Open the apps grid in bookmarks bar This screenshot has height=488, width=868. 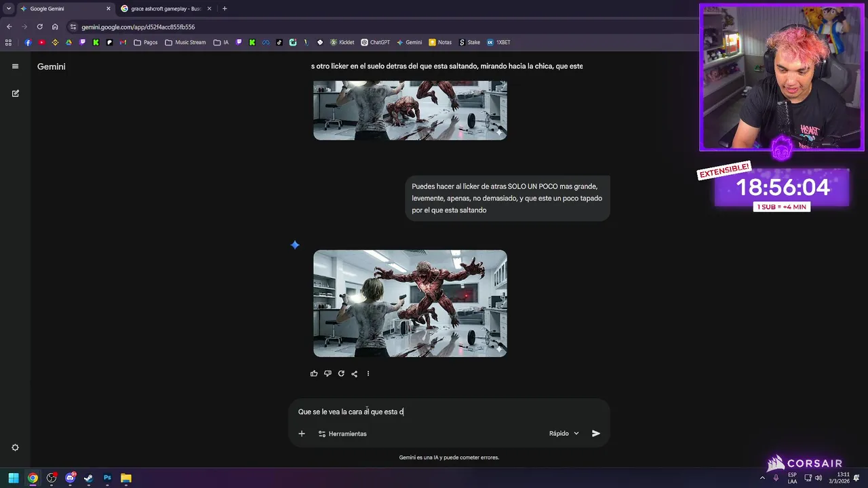[8, 42]
